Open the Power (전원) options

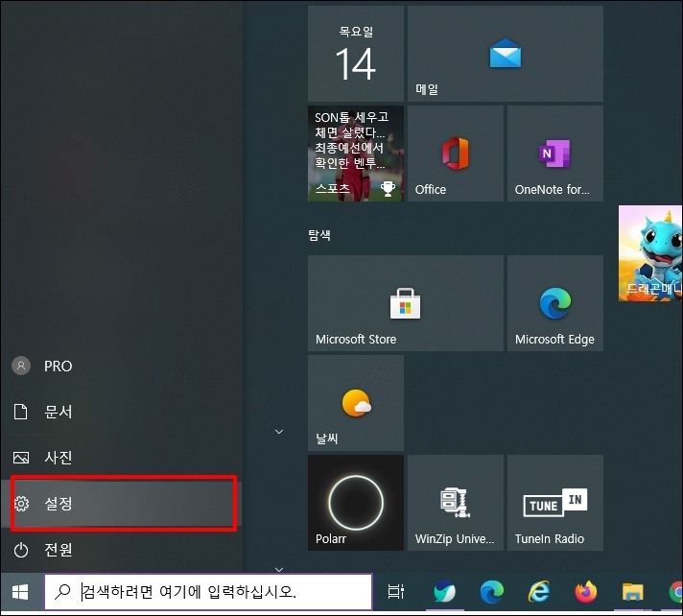121,550
